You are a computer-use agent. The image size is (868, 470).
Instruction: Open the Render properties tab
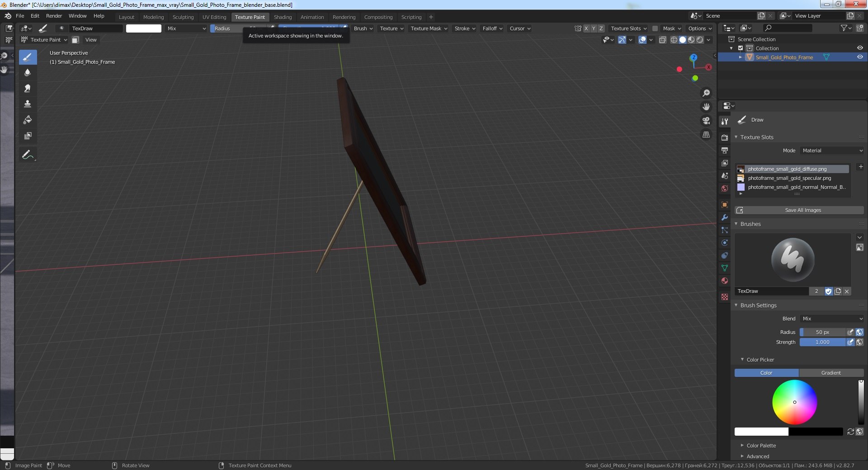pos(725,137)
